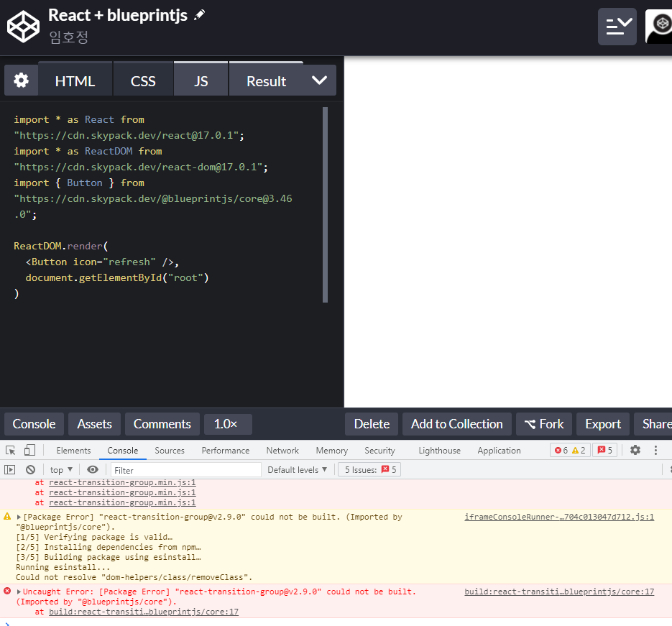Open DevTools three-dot customize menu
Viewport: 672px width, 626px height.
coord(655,450)
